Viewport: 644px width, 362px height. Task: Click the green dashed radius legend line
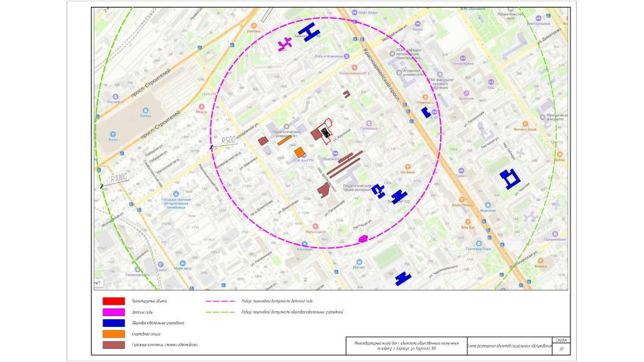click(221, 312)
